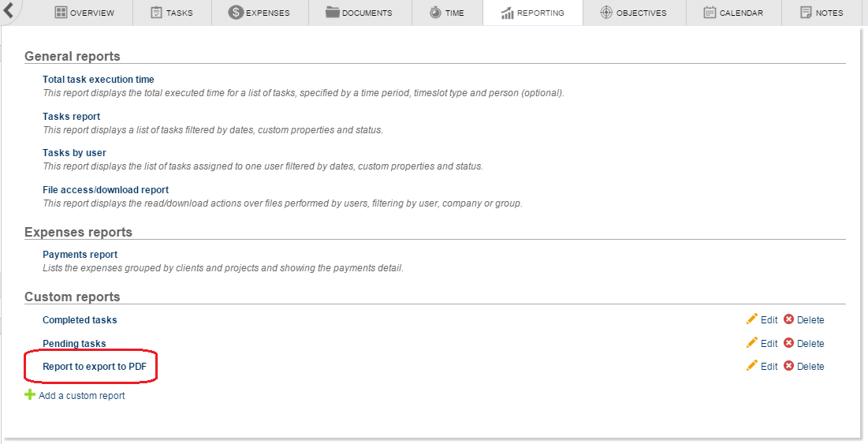Click the green plus icon to add a custom report

30,395
